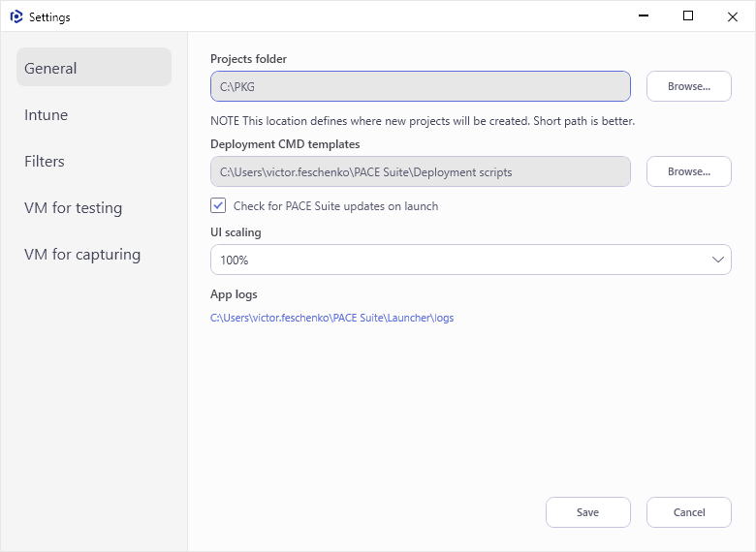The height and width of the screenshot is (552, 756).
Task: Browse for Deployment CMD templates folder
Action: [688, 172]
